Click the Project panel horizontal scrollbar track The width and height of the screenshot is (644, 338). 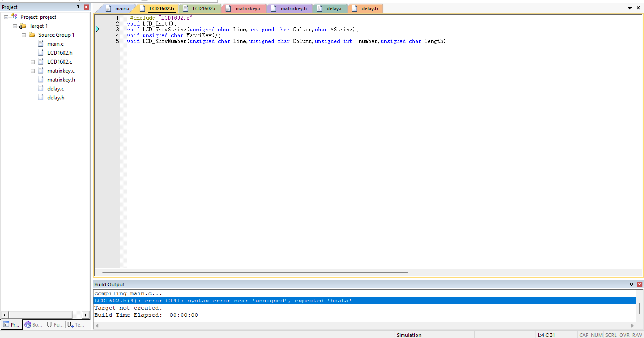(x=77, y=315)
